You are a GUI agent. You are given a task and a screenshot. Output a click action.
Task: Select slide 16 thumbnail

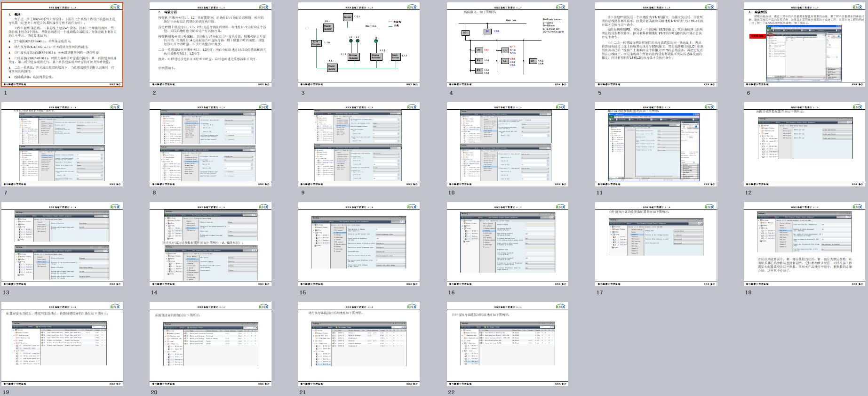(x=507, y=244)
